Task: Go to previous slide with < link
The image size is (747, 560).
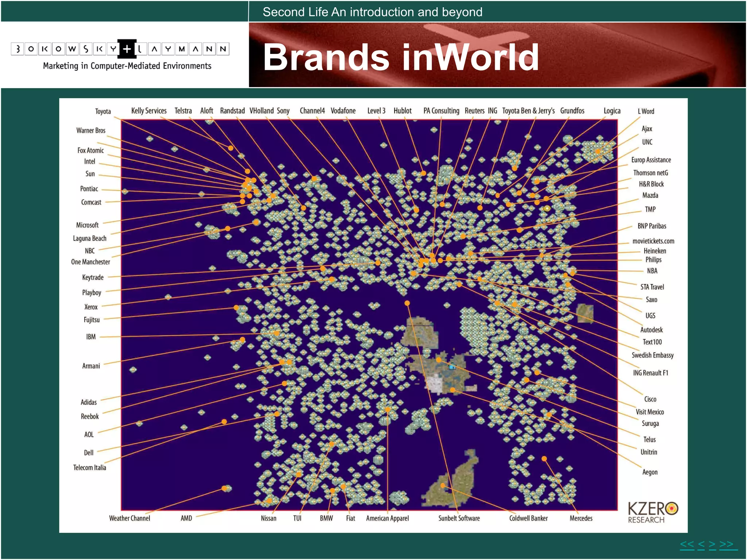Action: [x=701, y=544]
